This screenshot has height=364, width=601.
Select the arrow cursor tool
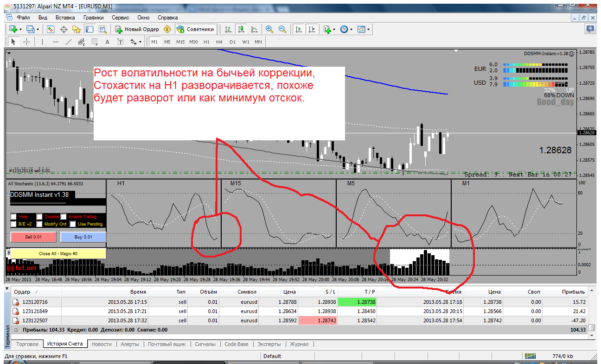coord(13,42)
